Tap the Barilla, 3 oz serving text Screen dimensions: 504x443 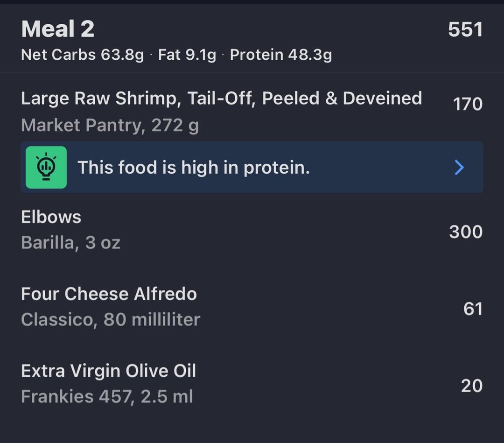(x=71, y=243)
